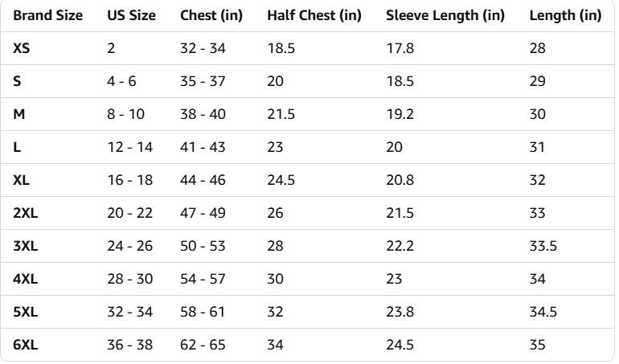Select the XL brand size cell
The width and height of the screenshot is (619, 364).
pos(22,180)
